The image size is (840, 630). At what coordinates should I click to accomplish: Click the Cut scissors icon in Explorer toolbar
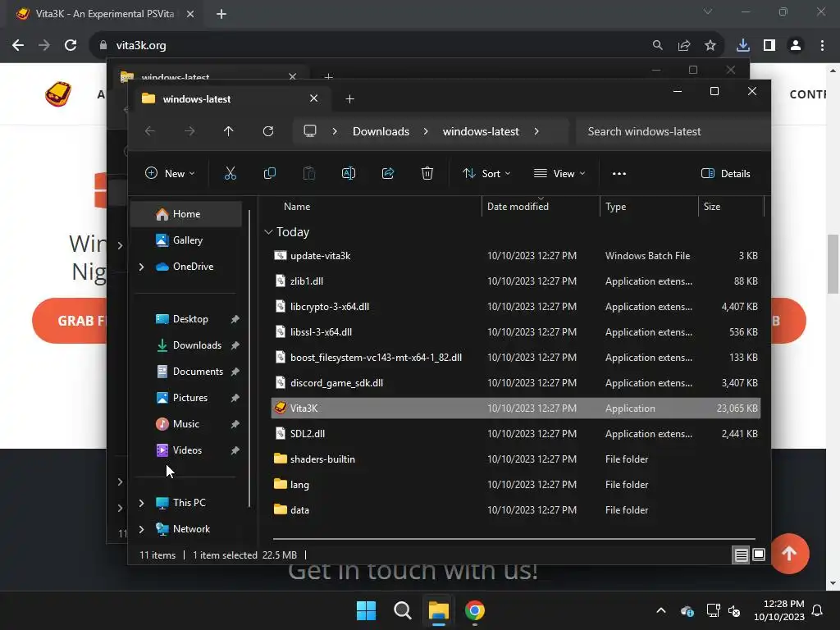click(230, 173)
